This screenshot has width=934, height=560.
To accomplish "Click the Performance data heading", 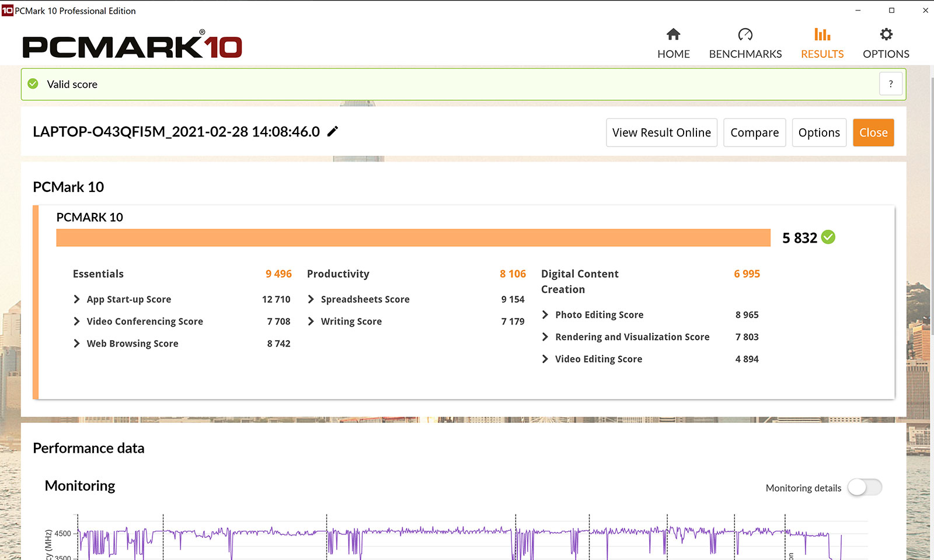I will [x=89, y=448].
